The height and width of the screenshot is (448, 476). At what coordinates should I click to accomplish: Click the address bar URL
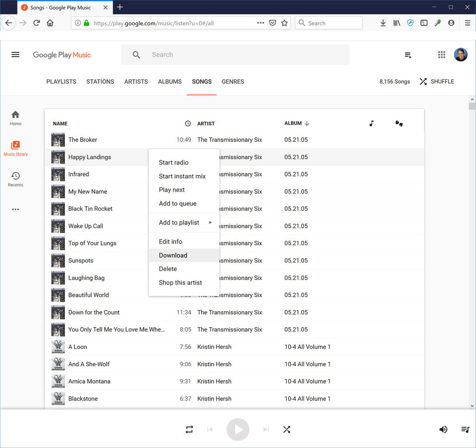[x=154, y=23]
